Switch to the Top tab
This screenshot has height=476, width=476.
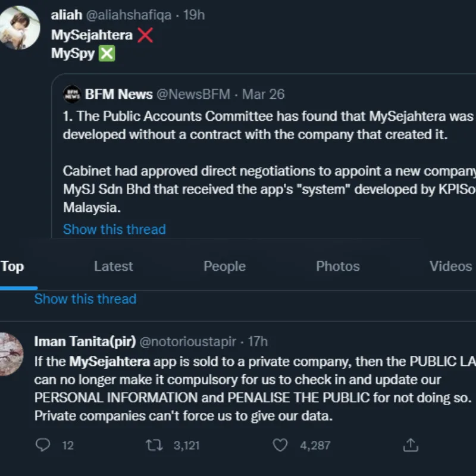coord(12,266)
